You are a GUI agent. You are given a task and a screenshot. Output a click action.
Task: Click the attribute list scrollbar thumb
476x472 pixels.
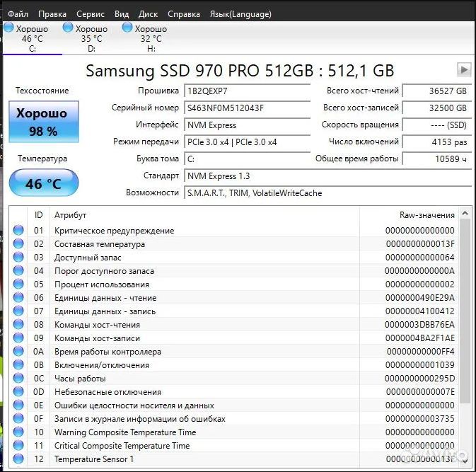[x=465, y=311]
